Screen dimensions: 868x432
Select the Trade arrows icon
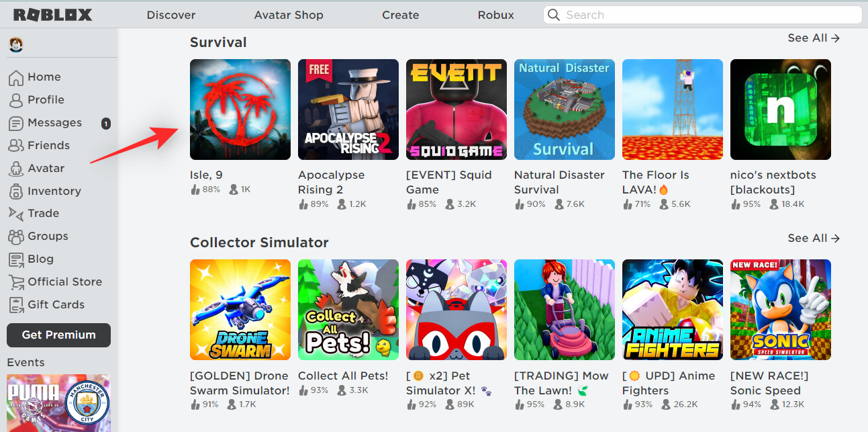[x=16, y=214]
